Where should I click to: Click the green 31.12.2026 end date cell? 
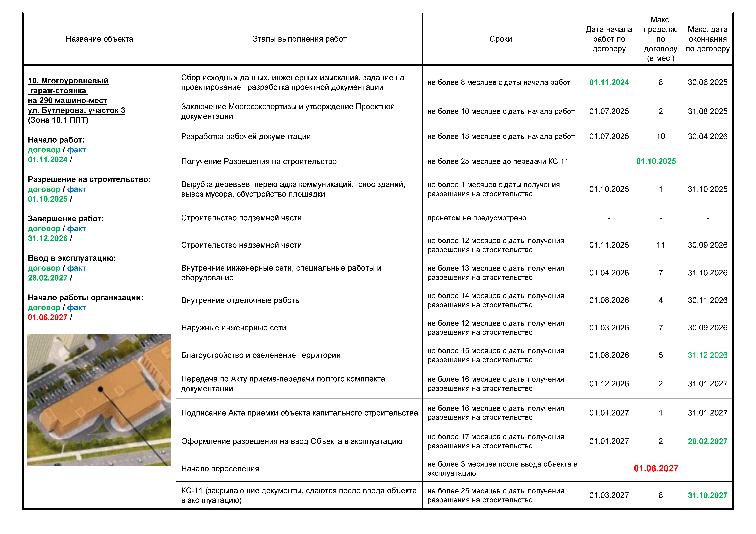707,355
